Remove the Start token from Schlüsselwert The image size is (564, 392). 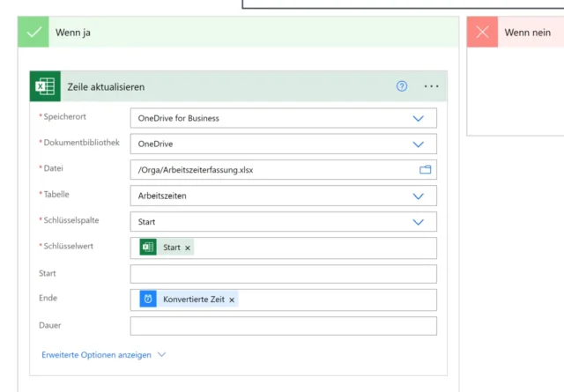(x=188, y=248)
